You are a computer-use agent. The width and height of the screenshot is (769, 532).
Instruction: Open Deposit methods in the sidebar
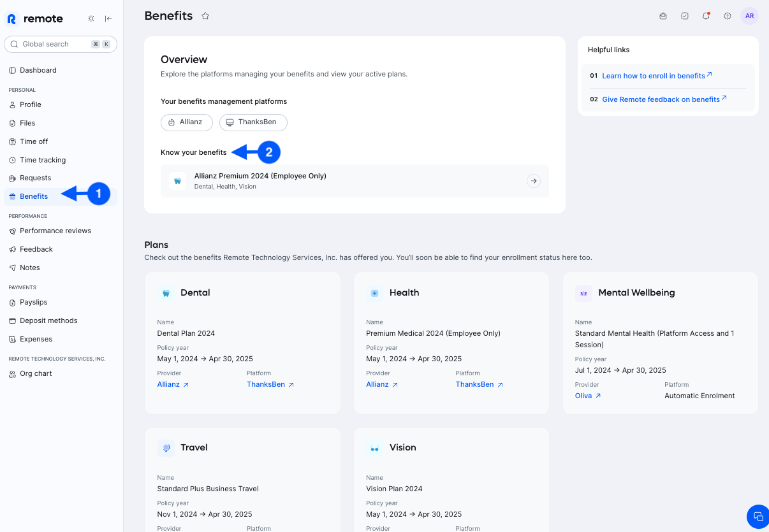click(61, 320)
